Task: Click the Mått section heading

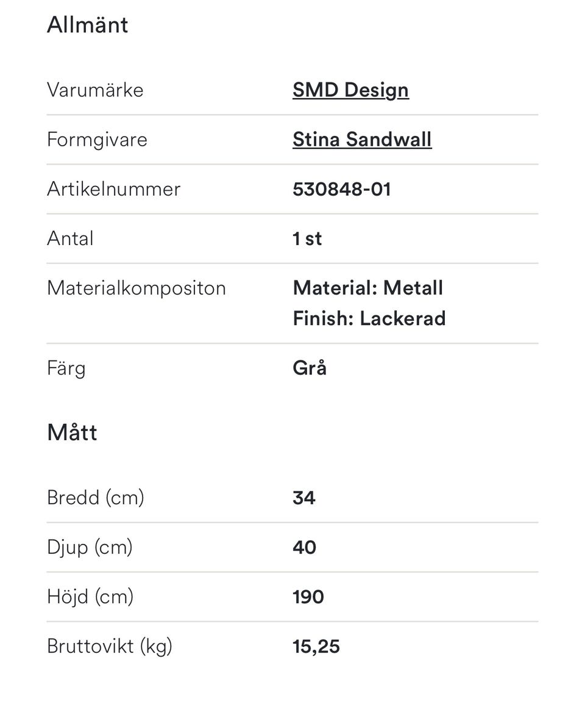Action: click(73, 432)
